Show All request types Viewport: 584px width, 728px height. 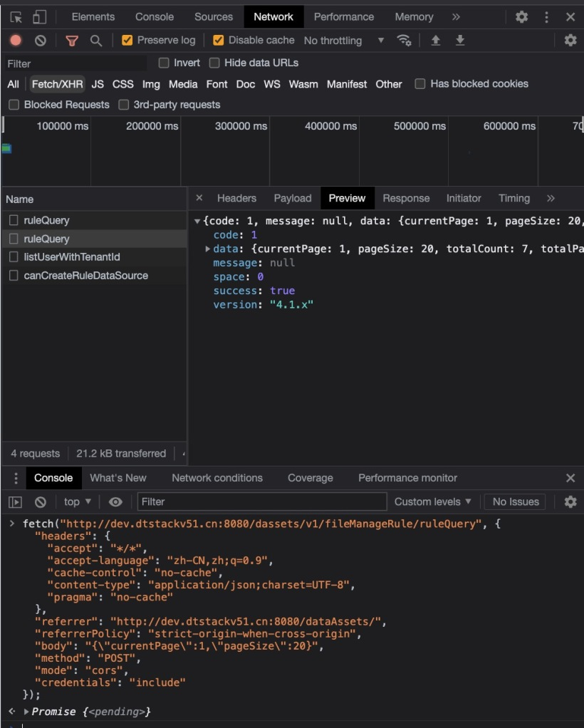click(13, 84)
